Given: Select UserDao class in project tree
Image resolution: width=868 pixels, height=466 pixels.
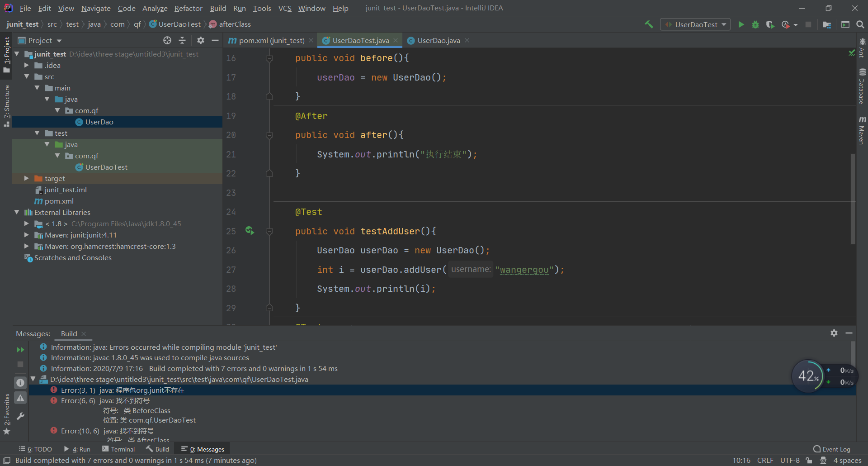Looking at the screenshot, I should pos(99,122).
